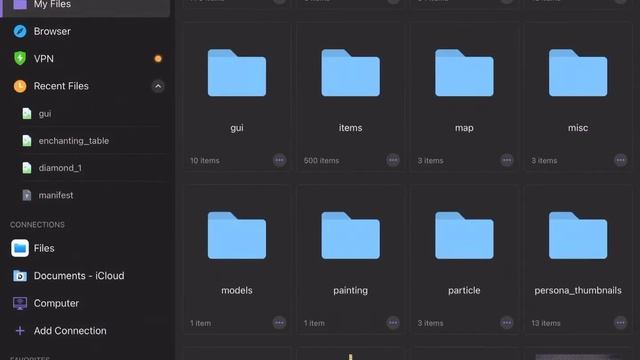Click the "models" folder name label
Screen dimensions: 640x360
[x=237, y=290]
